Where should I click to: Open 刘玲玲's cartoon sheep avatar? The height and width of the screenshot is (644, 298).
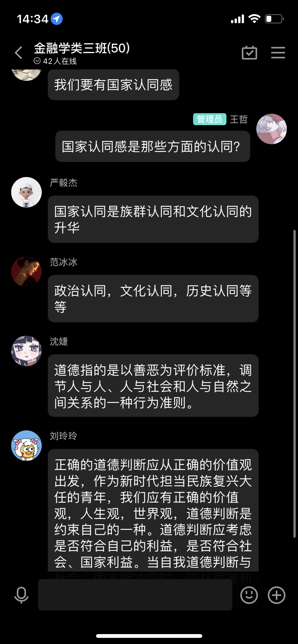click(26, 446)
